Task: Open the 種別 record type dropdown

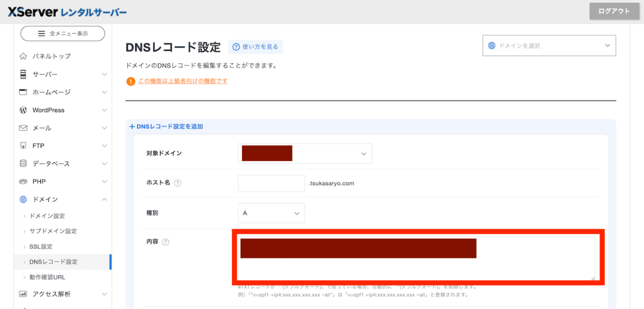Action: pyautogui.click(x=271, y=213)
